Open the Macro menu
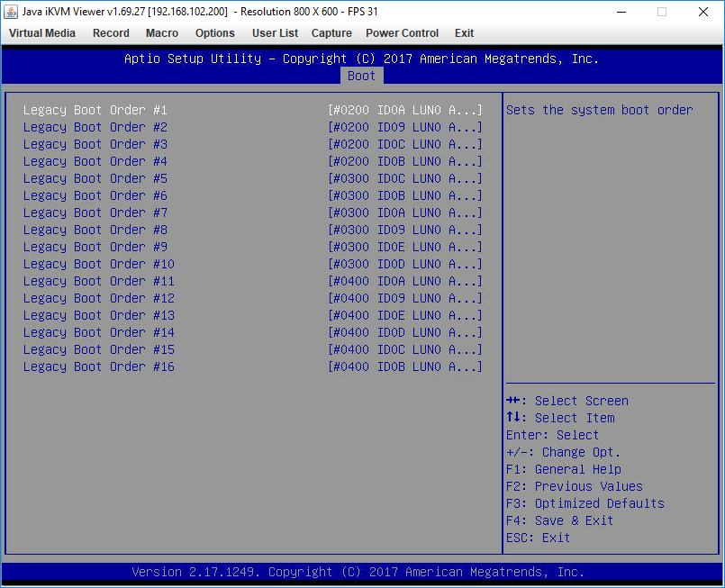The image size is (725, 588). click(162, 33)
